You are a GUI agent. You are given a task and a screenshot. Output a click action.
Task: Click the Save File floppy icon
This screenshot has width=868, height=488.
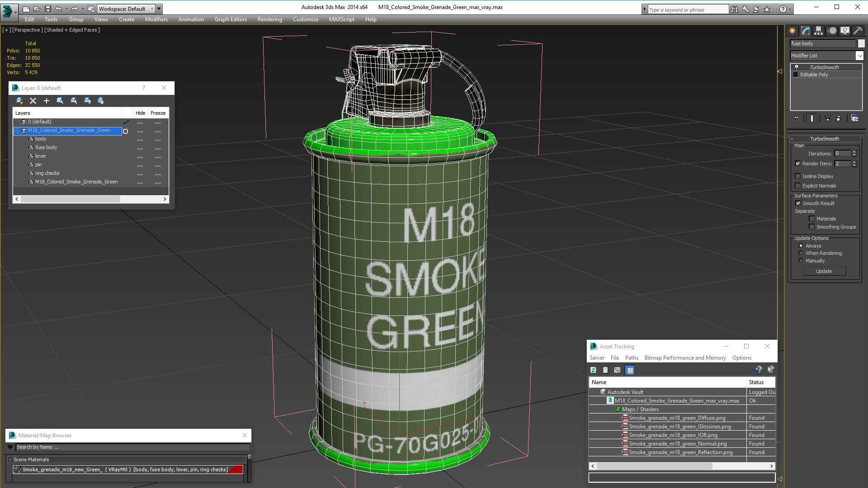[48, 9]
